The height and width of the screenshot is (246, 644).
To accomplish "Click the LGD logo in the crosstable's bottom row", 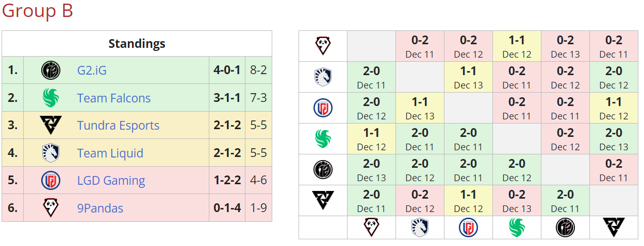I will (x=468, y=227).
